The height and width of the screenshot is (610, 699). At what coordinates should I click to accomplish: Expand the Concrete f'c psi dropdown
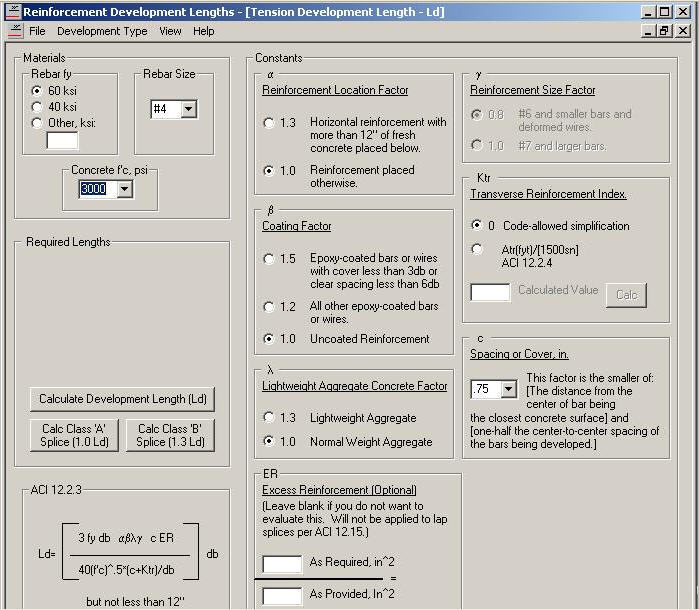[x=125, y=190]
